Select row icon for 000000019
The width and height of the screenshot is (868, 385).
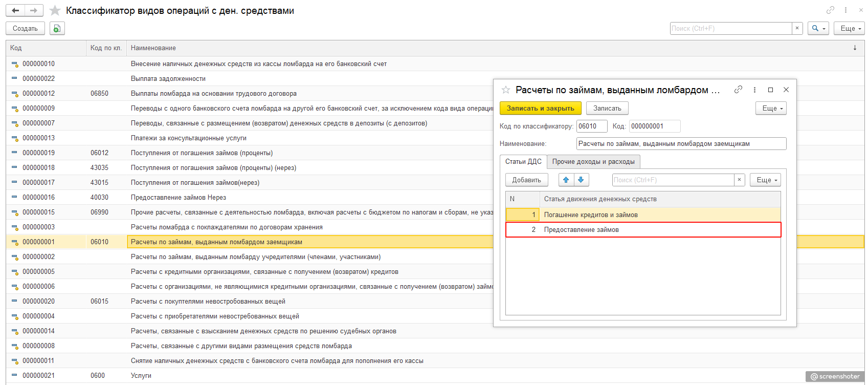pos(15,153)
